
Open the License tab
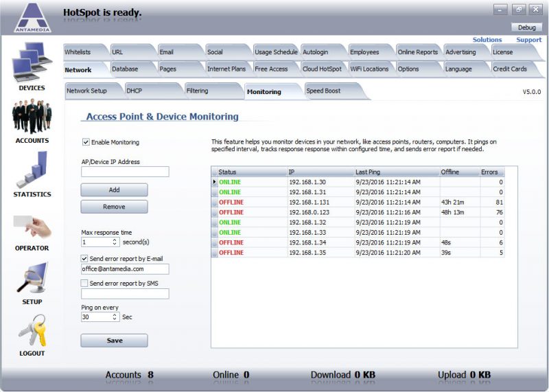click(513, 52)
